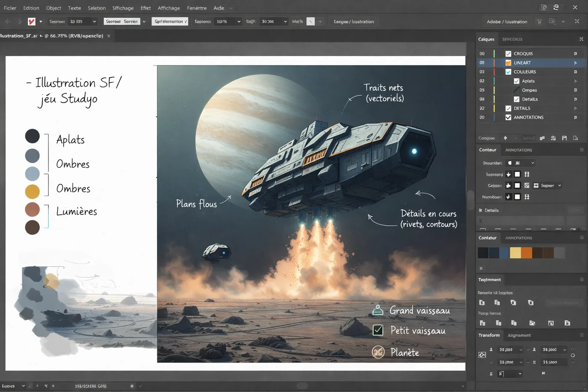
Task: Open the Ficier menu
Action: [10, 8]
